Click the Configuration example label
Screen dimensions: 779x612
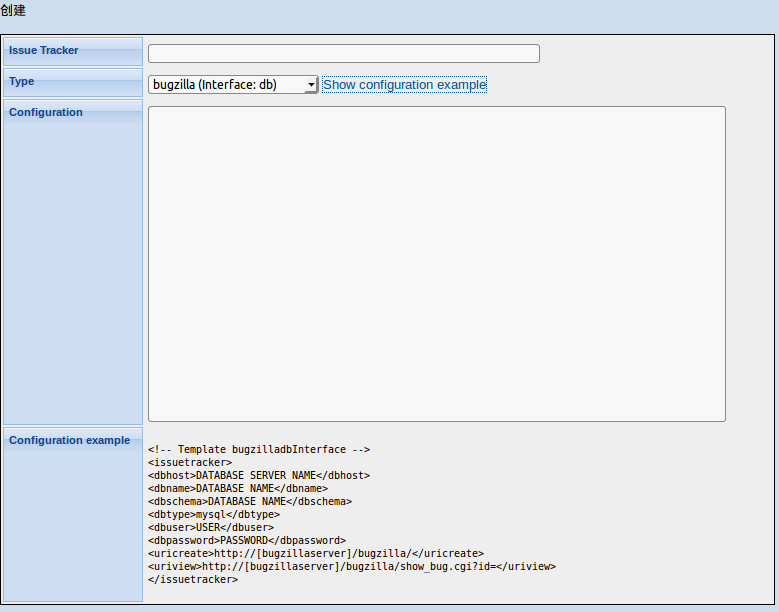point(70,440)
